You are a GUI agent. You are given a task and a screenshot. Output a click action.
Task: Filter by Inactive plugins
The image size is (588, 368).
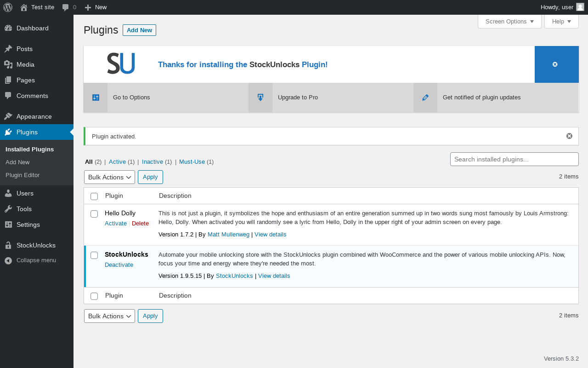click(x=153, y=162)
